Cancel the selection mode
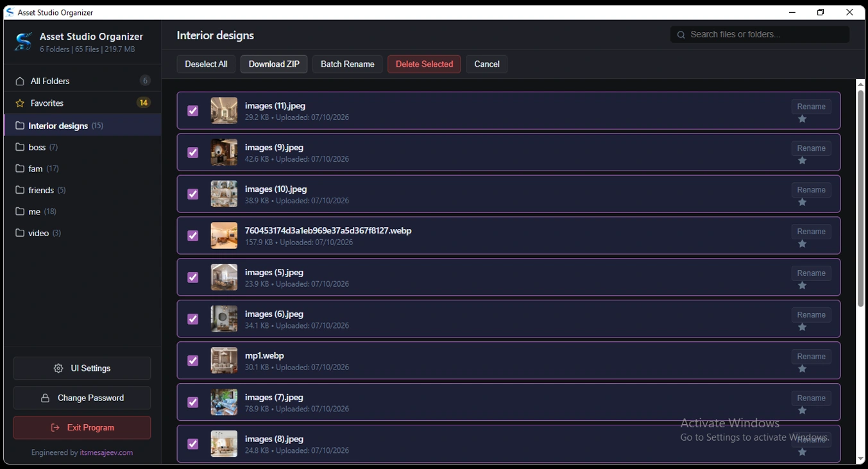This screenshot has height=469, width=868. click(x=487, y=64)
